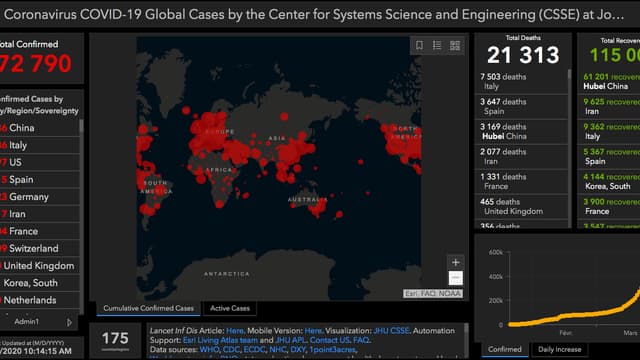Select Spain in confirmed cases list
This screenshot has height=360, width=640.
click(x=40, y=180)
